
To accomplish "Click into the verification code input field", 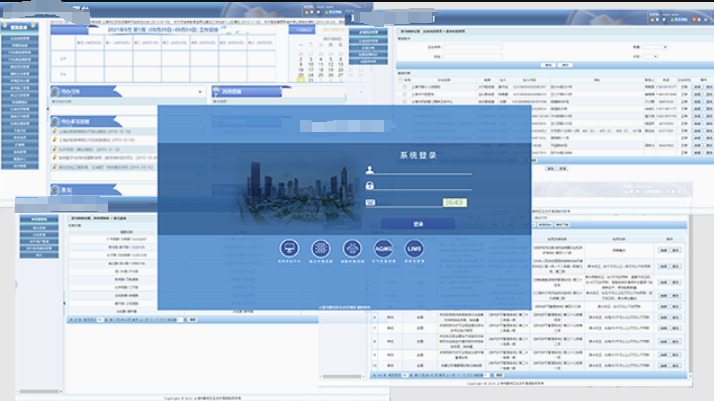I will (408, 202).
